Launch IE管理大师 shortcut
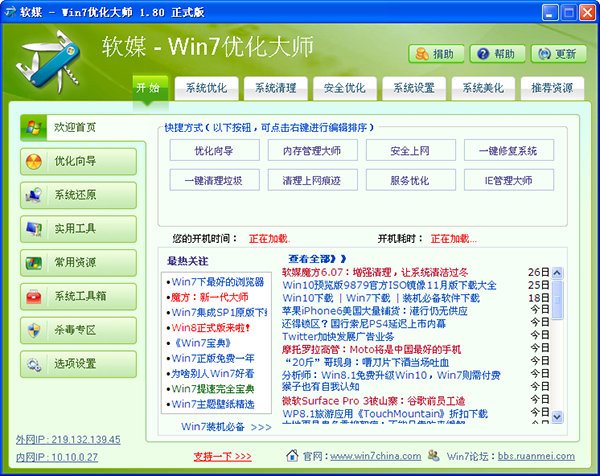The width and height of the screenshot is (600, 476). tap(509, 180)
